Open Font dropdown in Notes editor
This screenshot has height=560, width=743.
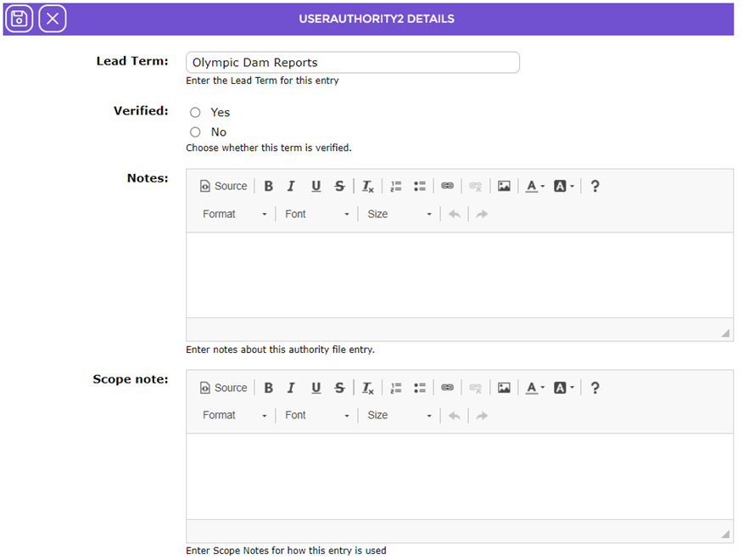click(x=316, y=215)
